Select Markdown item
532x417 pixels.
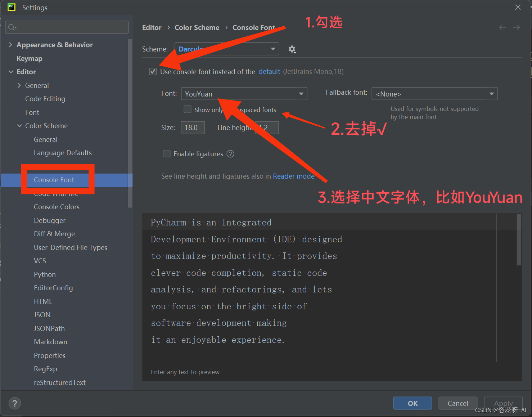pos(50,342)
